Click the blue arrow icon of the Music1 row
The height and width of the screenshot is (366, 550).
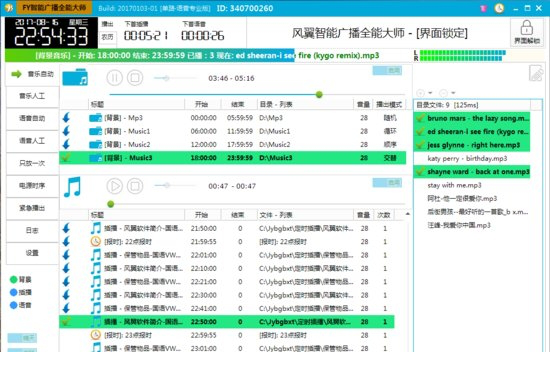tap(66, 131)
